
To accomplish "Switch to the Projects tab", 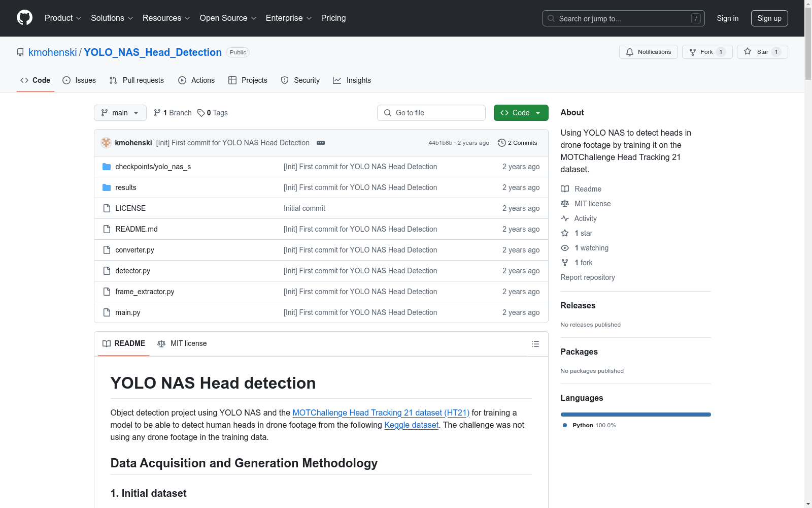I will click(248, 80).
